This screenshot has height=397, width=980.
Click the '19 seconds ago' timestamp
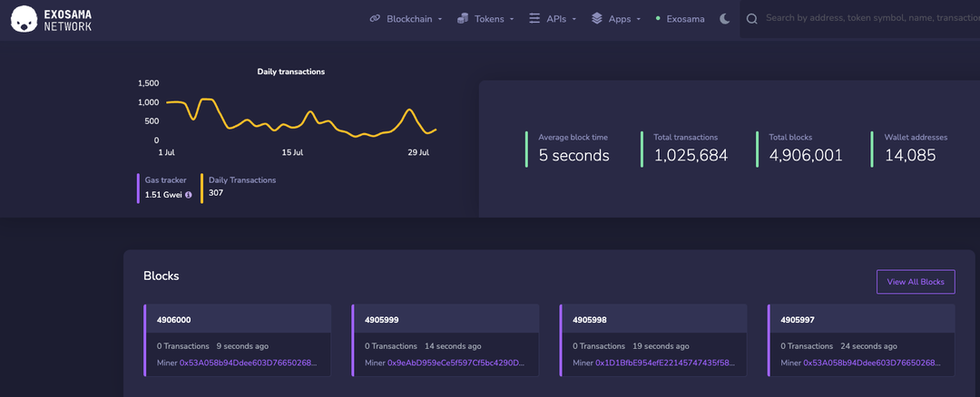661,346
